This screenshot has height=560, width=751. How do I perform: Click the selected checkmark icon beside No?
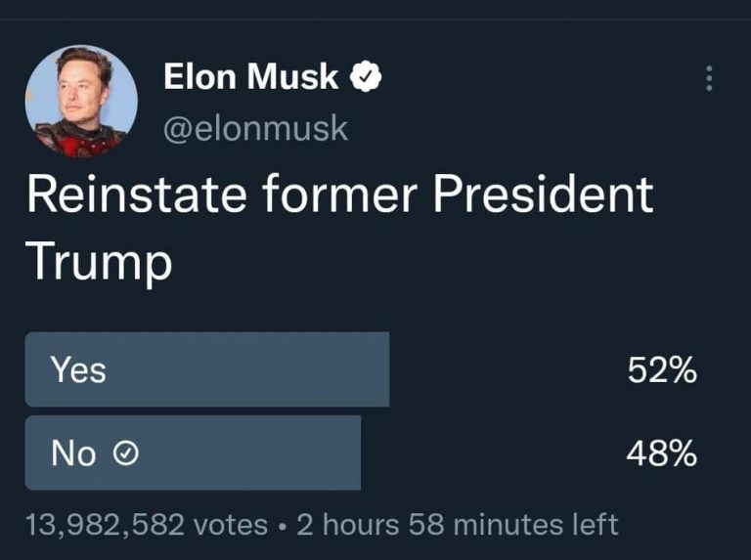[x=127, y=453]
